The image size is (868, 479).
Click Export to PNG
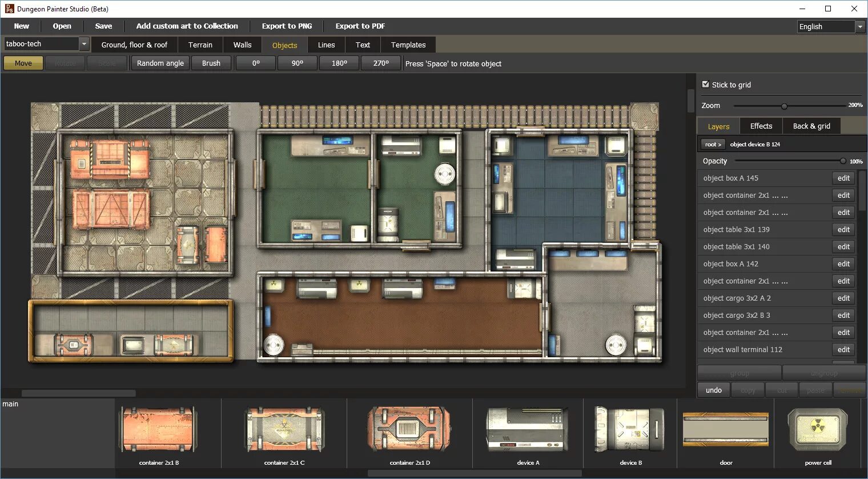click(x=287, y=26)
